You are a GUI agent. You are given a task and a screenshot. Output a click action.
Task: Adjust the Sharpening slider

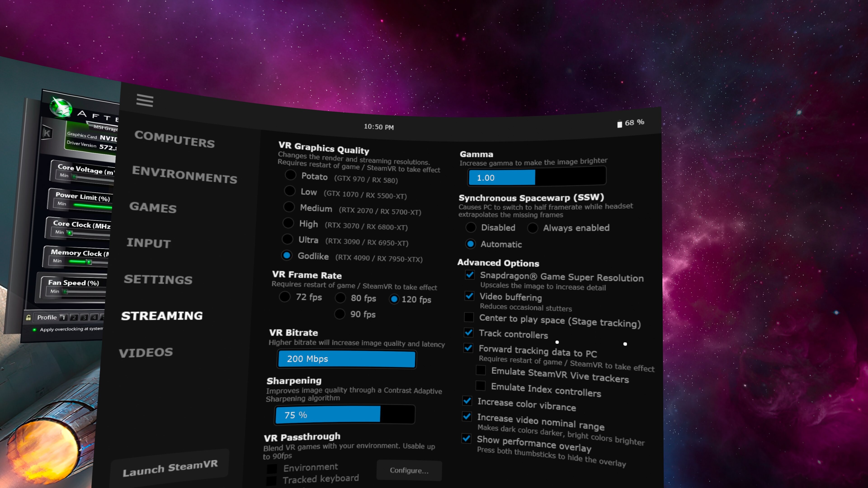tap(345, 415)
